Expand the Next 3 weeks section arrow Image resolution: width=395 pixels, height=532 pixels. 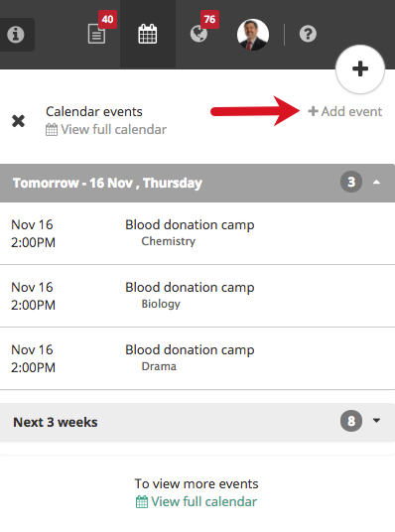376,421
